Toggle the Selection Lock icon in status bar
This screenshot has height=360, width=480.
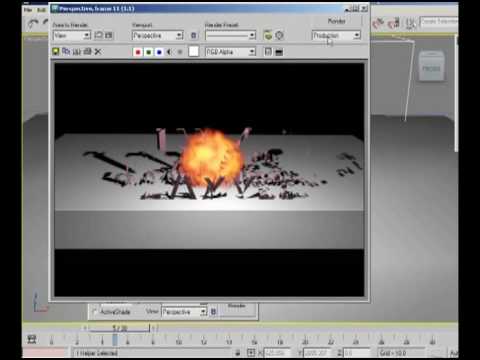coord(237,353)
